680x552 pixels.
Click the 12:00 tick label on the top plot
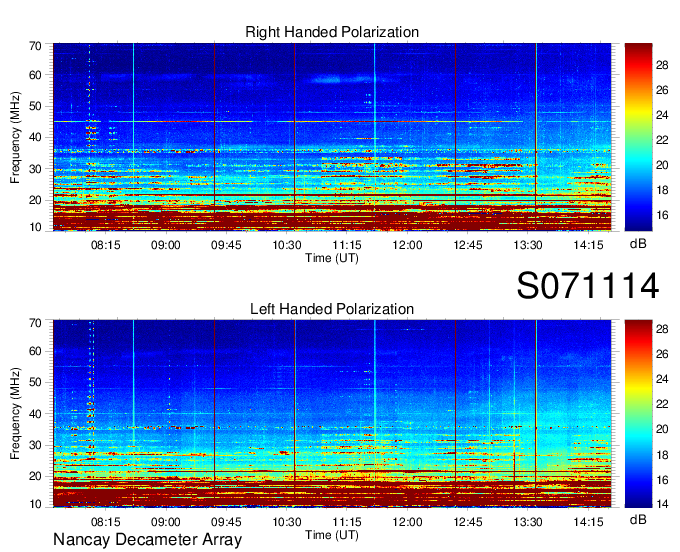click(x=407, y=245)
